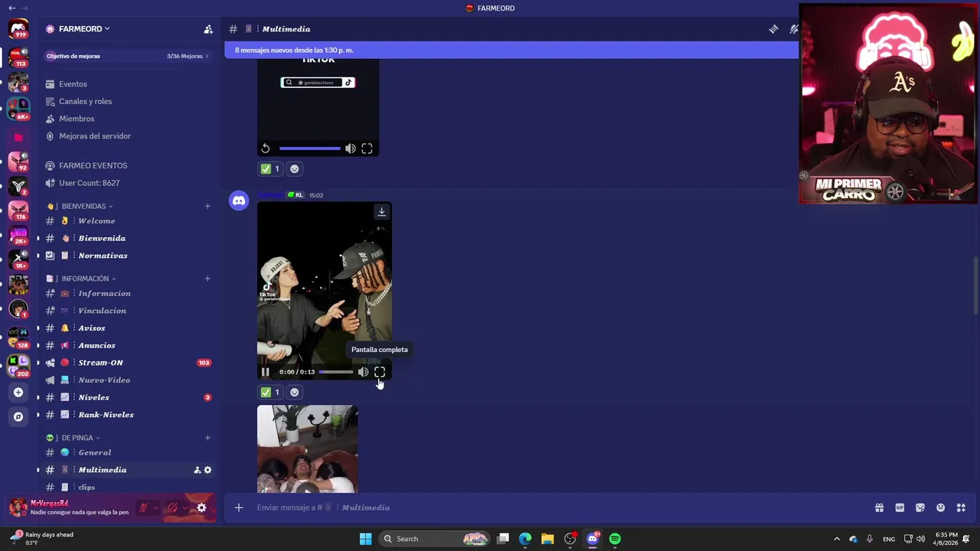Undeafen headphones in the user panel
This screenshot has height=551, width=980.
[172, 507]
